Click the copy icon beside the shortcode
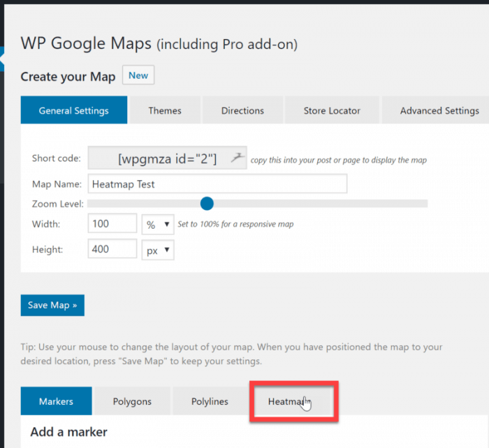Image resolution: width=489 pixels, height=448 pixels. 238,157
